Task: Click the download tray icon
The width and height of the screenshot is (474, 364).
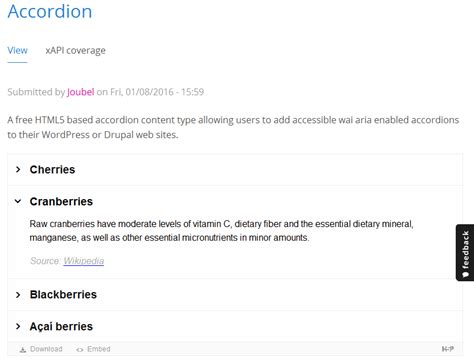Action: [x=23, y=349]
